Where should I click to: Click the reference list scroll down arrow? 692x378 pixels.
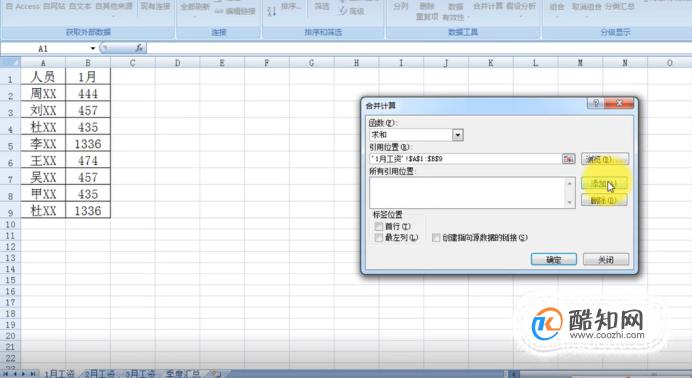coord(570,202)
